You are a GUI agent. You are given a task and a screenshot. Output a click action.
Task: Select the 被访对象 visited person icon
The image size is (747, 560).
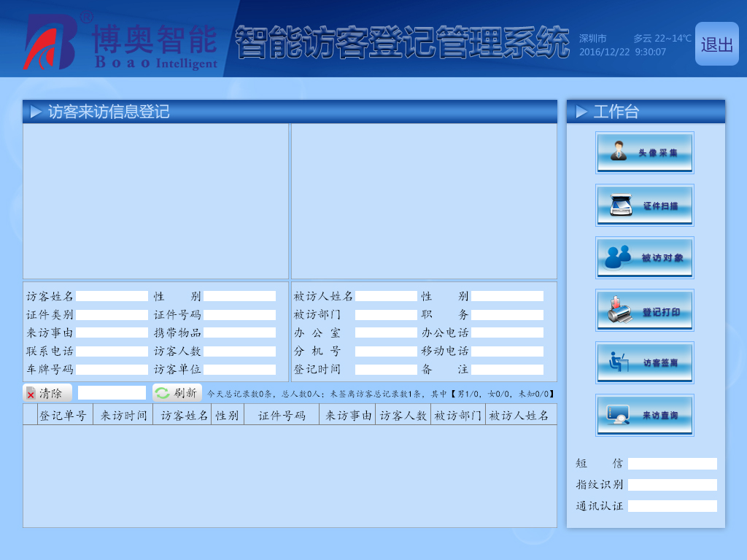point(644,257)
